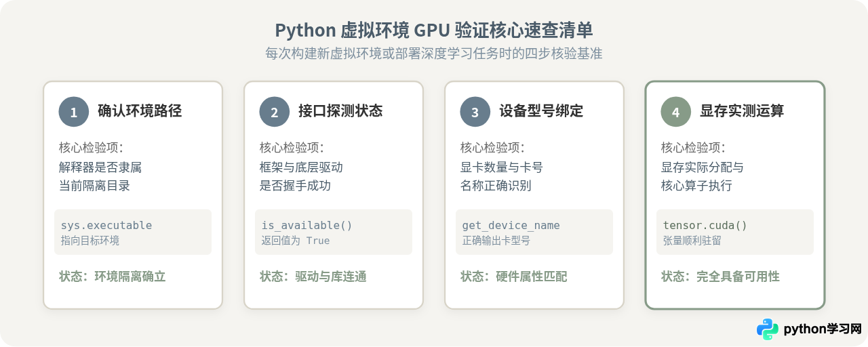Screen dimensions: 868x347
Task: Click the line '名称正确识别'
Action: click(496, 185)
